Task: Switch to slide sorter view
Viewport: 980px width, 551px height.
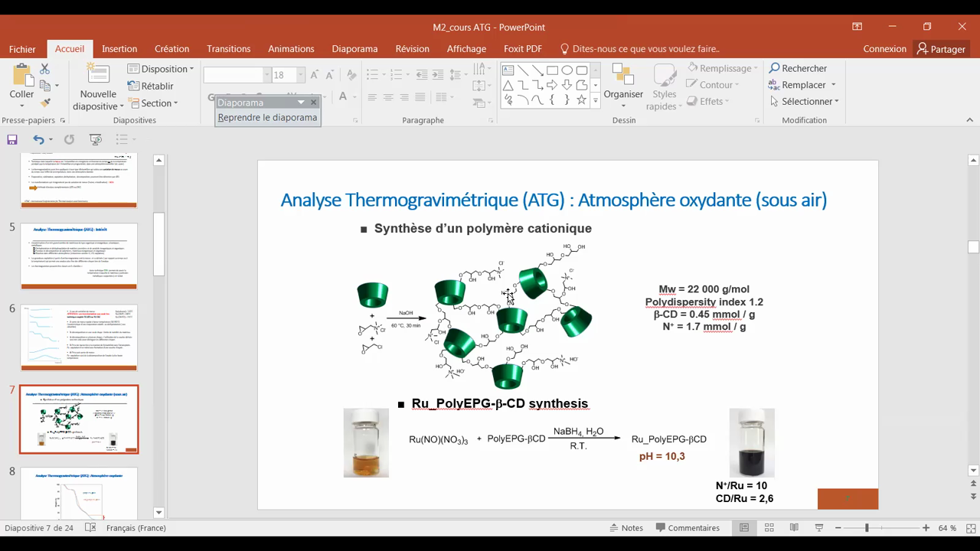Action: (769, 528)
